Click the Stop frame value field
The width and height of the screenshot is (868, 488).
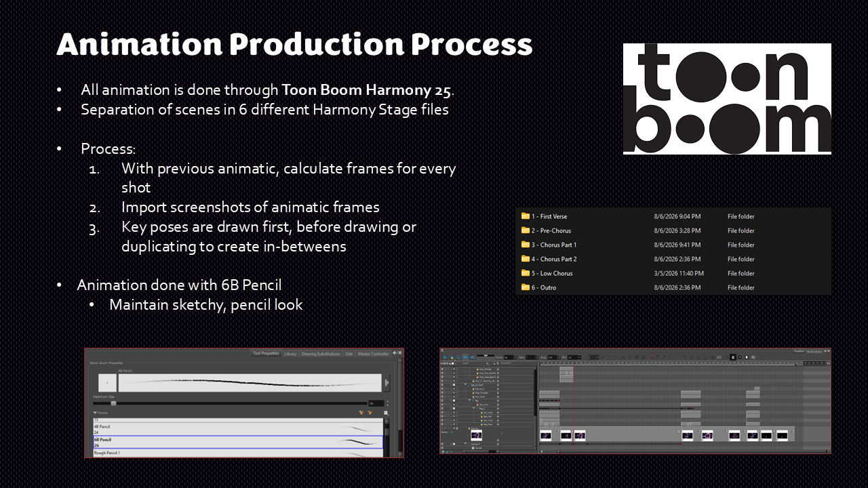[551, 357]
